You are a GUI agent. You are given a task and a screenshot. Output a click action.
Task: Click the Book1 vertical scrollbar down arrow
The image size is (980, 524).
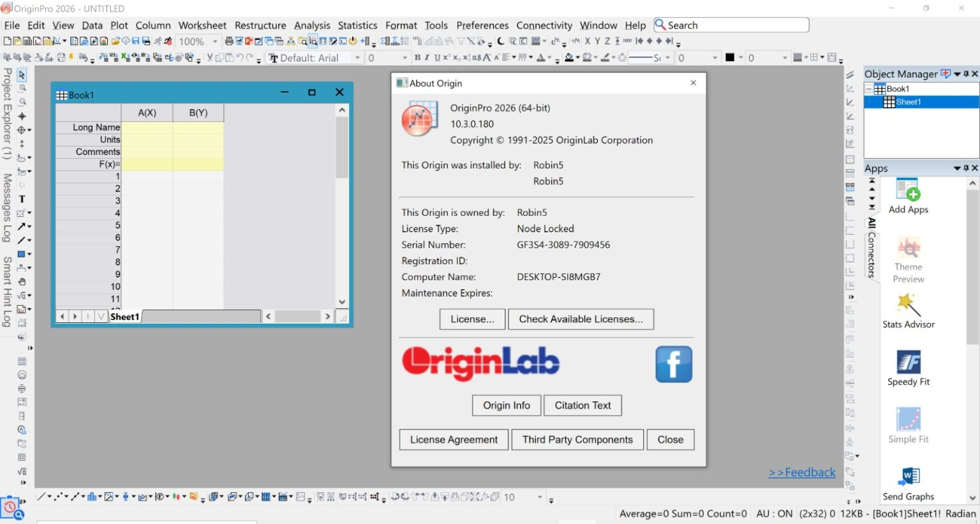[342, 302]
